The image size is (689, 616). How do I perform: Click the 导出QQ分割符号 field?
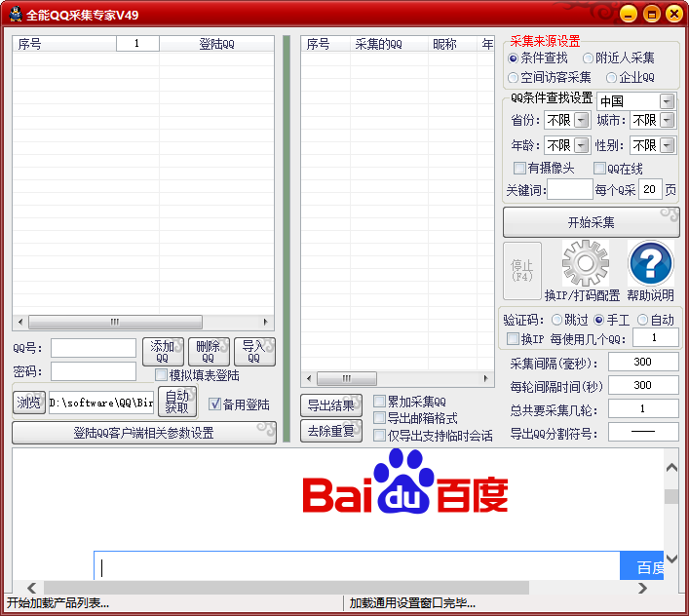(643, 432)
